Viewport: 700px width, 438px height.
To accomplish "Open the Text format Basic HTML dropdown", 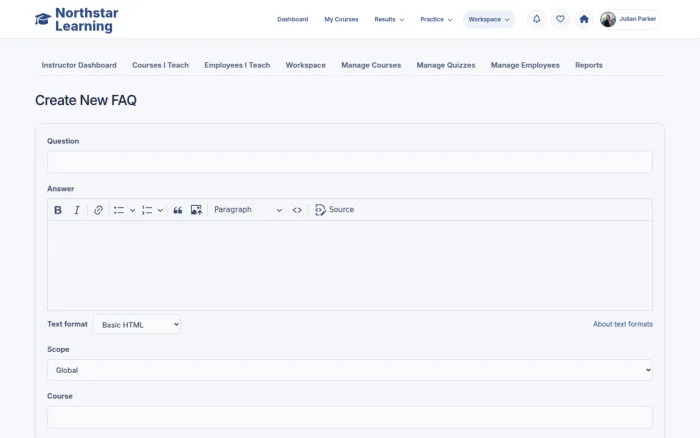I will (137, 325).
